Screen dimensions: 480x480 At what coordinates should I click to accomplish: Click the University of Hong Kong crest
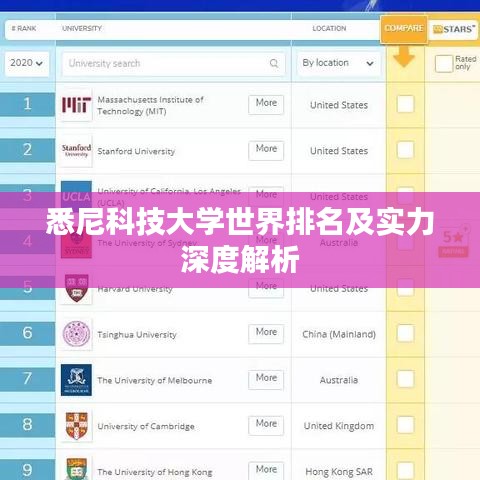coord(76,469)
